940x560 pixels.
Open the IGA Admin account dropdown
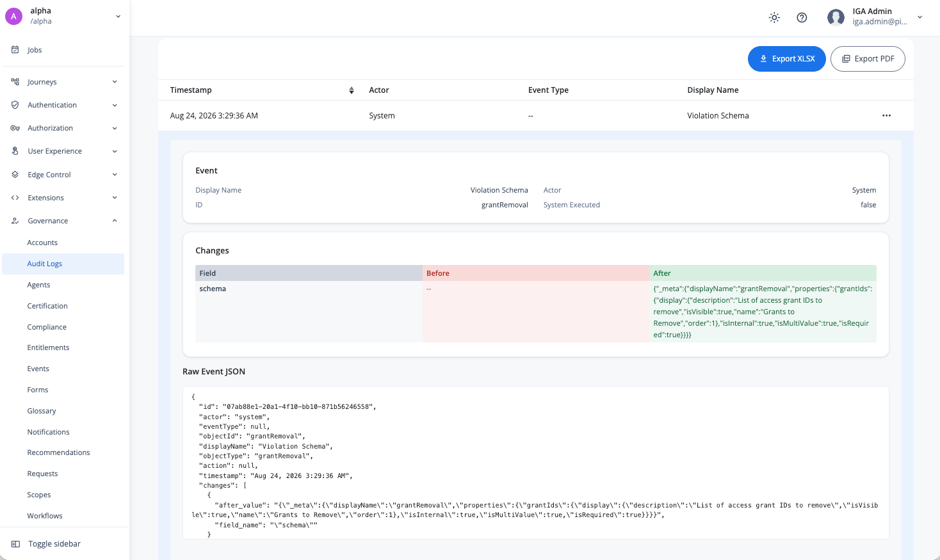coord(920,17)
